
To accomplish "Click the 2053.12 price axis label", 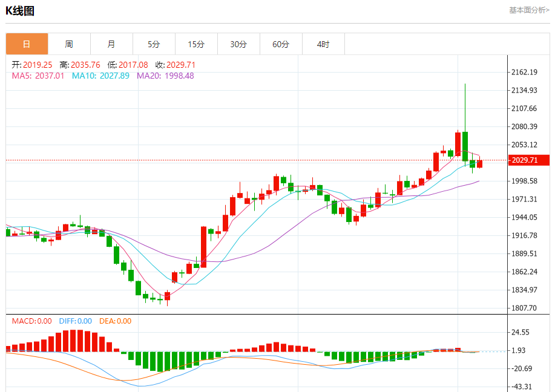I will 524,145.
